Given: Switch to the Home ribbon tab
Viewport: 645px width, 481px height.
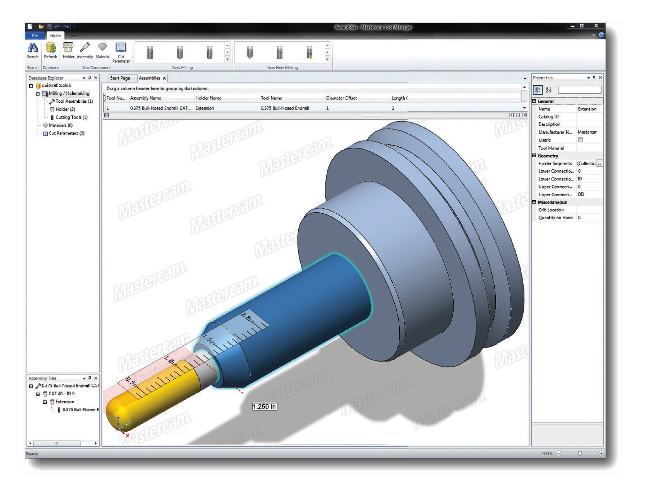Looking at the screenshot, I should [55, 35].
